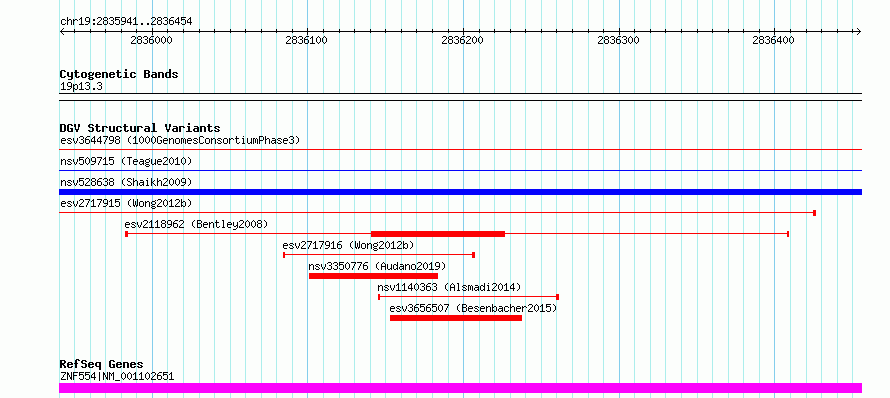The width and height of the screenshot is (890, 398).
Task: Click the nsv528638 (Shaikh2009) label
Action: (x=126, y=182)
